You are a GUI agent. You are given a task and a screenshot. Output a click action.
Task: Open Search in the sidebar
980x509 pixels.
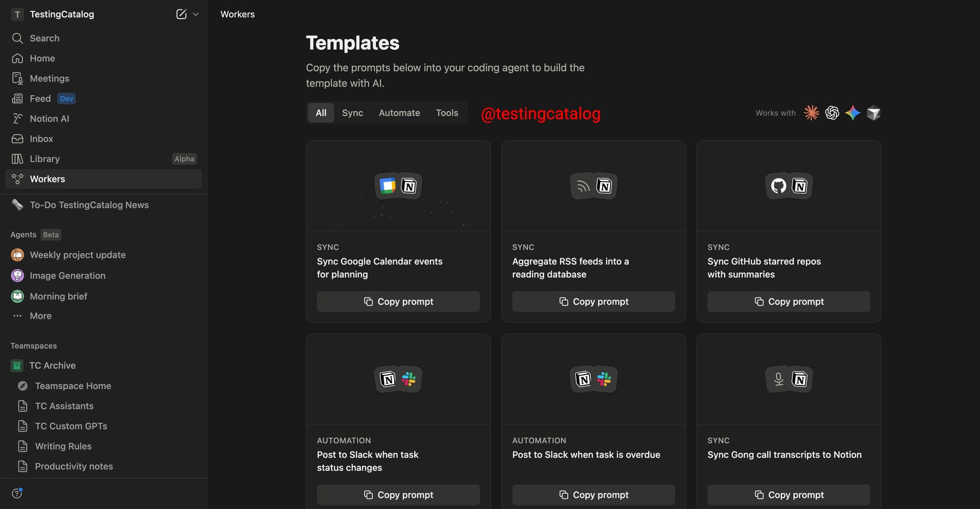(x=44, y=38)
